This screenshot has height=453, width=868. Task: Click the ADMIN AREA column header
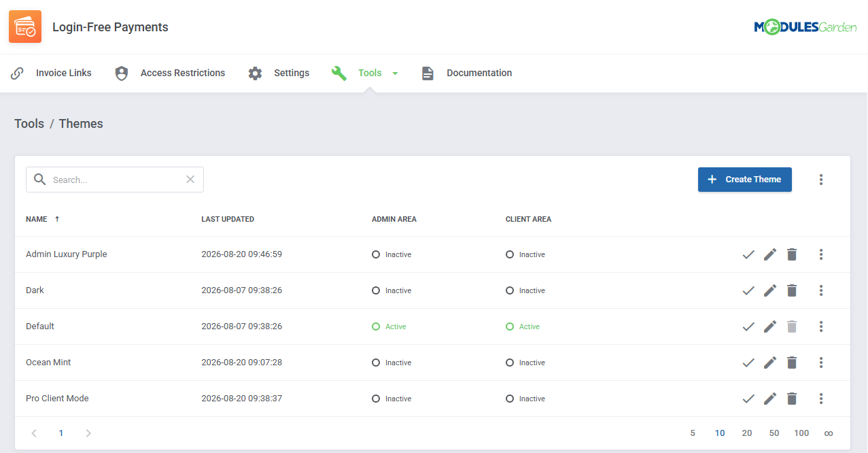click(394, 219)
